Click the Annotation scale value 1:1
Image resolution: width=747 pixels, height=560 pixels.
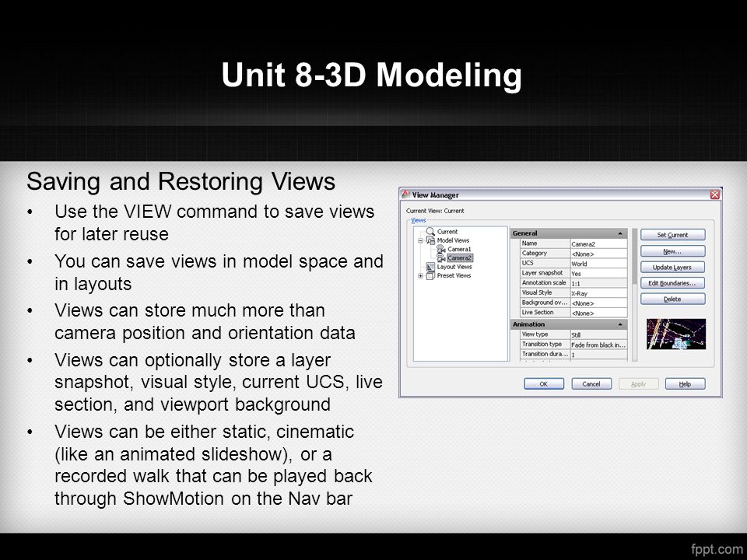click(599, 283)
